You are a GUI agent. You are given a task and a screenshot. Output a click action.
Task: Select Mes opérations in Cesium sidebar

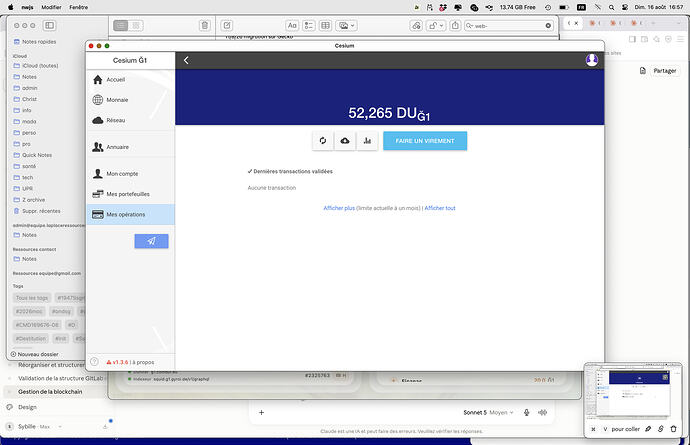tap(130, 214)
